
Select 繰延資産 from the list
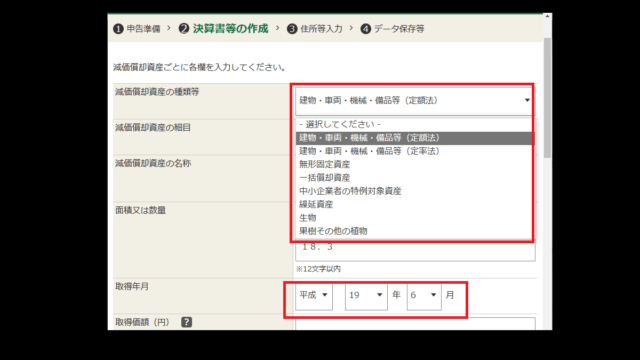click(x=414, y=204)
